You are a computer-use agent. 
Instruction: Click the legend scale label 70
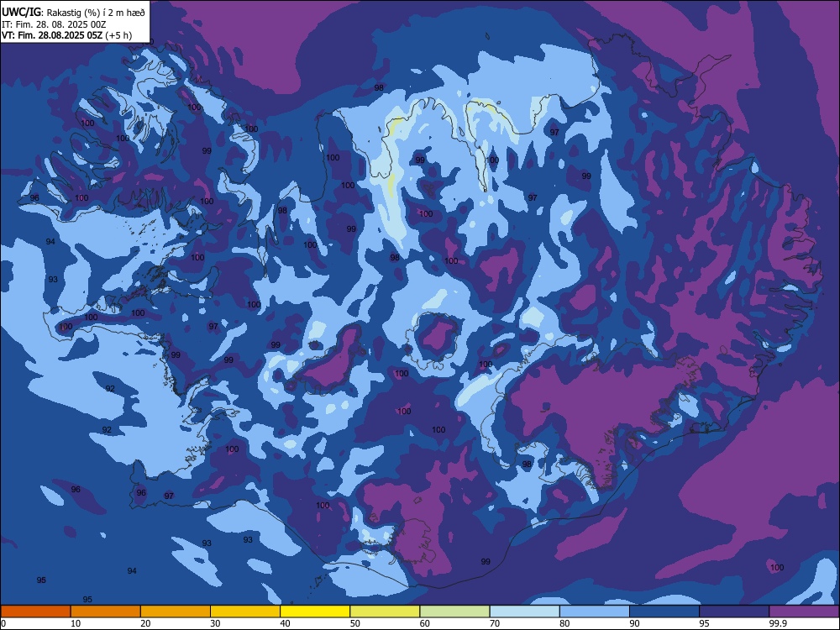point(495,623)
